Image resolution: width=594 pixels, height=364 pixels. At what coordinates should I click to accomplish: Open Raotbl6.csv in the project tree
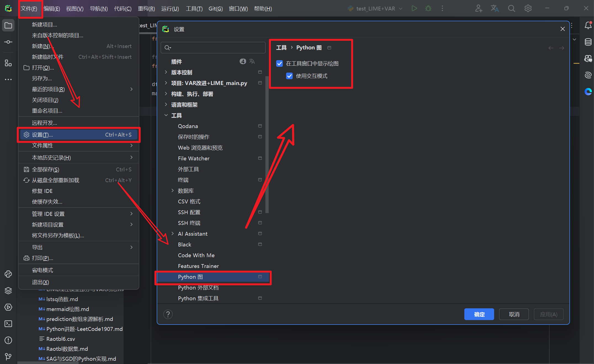click(60, 339)
